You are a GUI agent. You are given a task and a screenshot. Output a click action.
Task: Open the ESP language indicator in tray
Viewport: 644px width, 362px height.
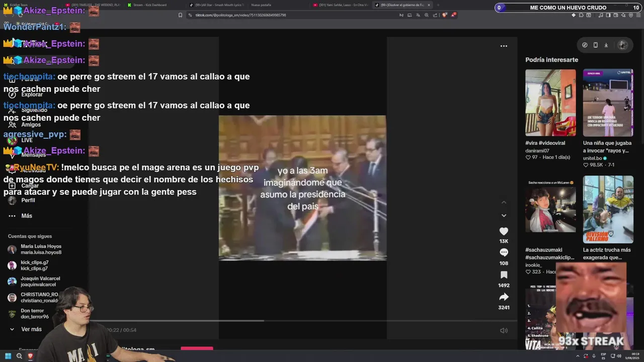click(603, 356)
